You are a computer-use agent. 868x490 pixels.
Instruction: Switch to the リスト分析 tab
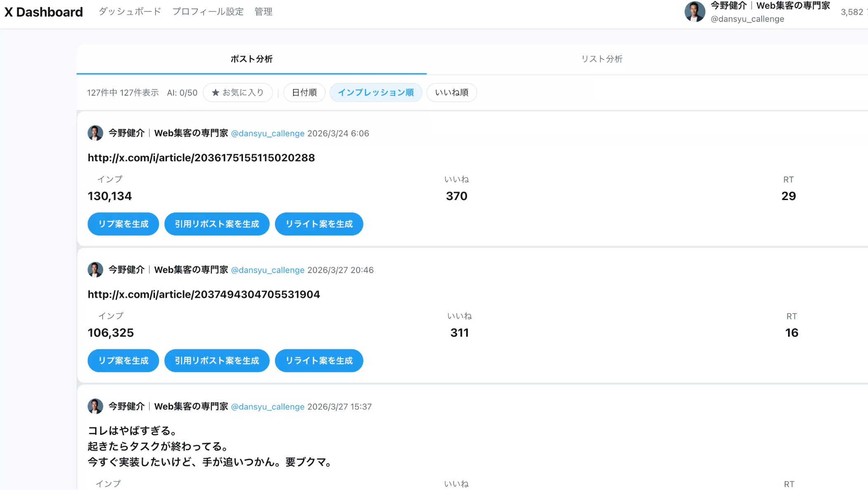click(x=602, y=59)
